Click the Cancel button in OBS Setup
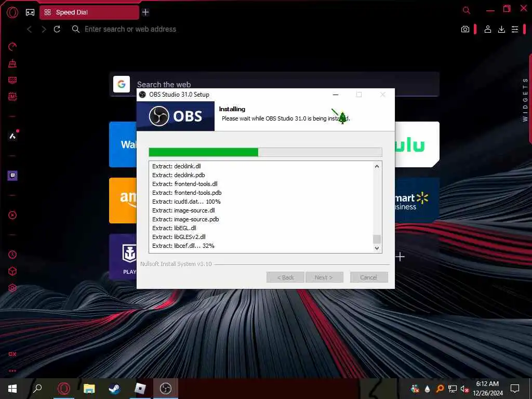The image size is (532, 399). pyautogui.click(x=369, y=277)
